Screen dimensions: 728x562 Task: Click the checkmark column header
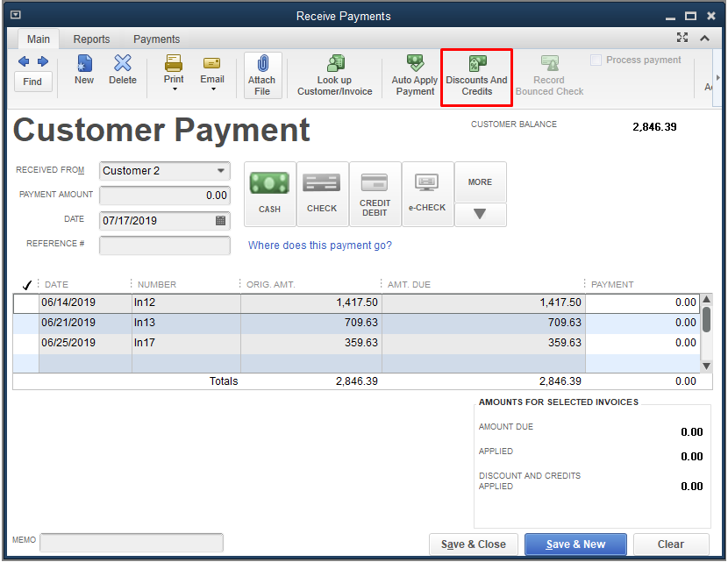pyautogui.click(x=26, y=284)
